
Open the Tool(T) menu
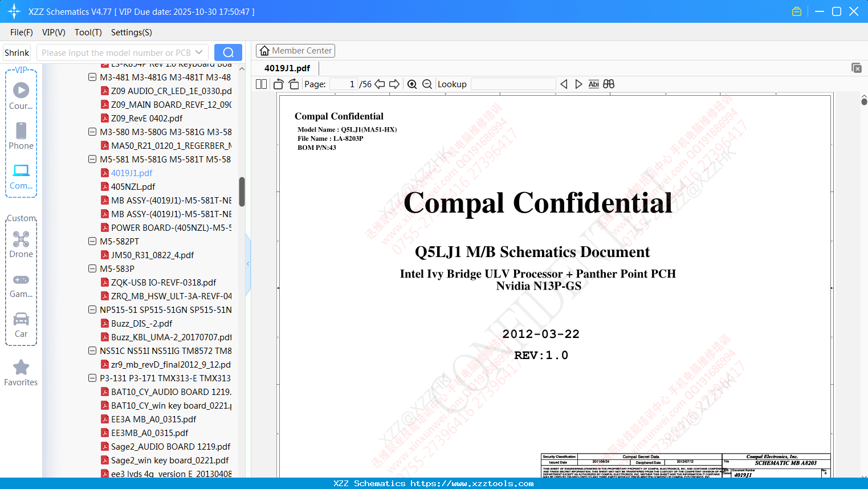[x=88, y=32]
